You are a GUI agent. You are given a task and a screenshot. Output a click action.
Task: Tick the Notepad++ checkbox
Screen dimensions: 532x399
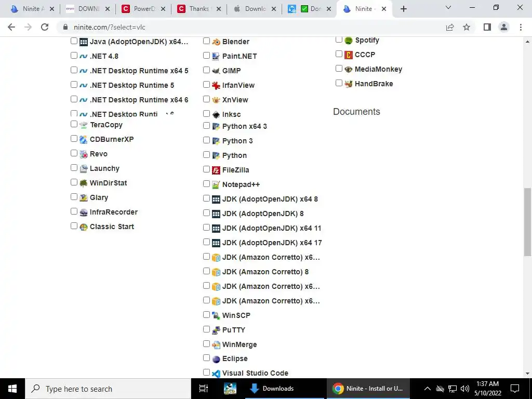(x=206, y=183)
